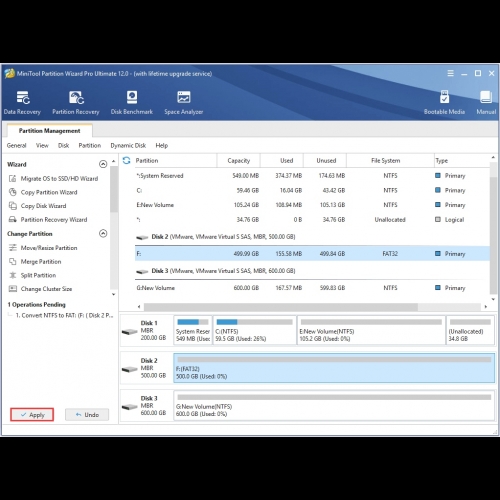Click the (Unallocated) 34.8 GB block
The width and height of the screenshot is (500, 500).
pos(470,330)
